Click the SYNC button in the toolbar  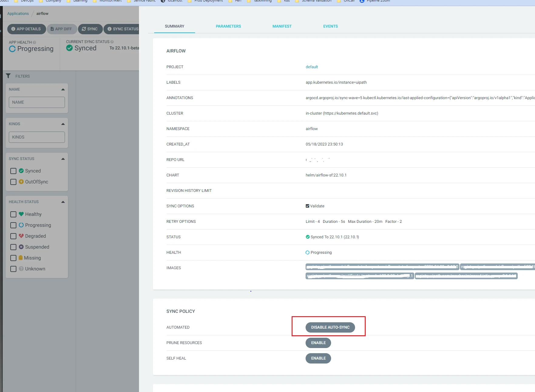coord(90,29)
